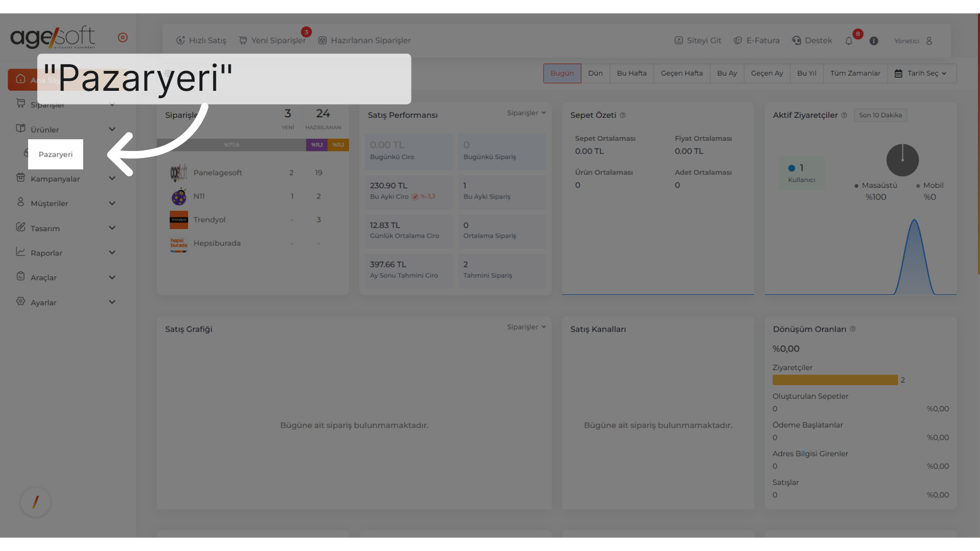The height and width of the screenshot is (551, 980).
Task: Click gray %77,8 order bar segment
Action: pyautogui.click(x=231, y=145)
